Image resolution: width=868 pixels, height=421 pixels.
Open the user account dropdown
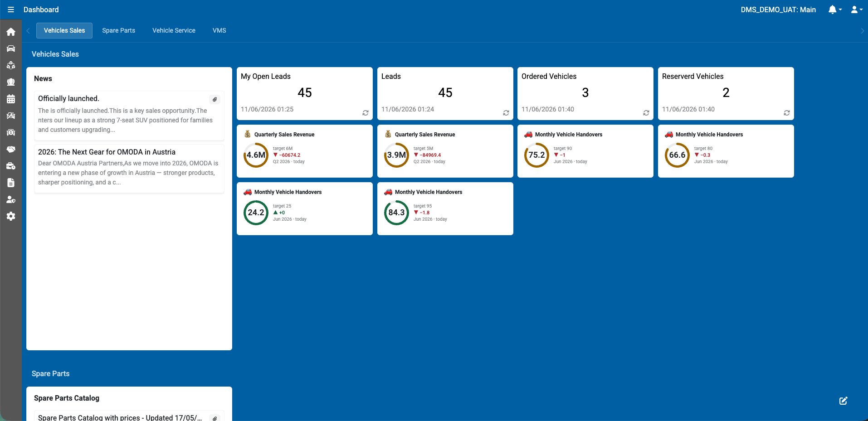coord(857,10)
